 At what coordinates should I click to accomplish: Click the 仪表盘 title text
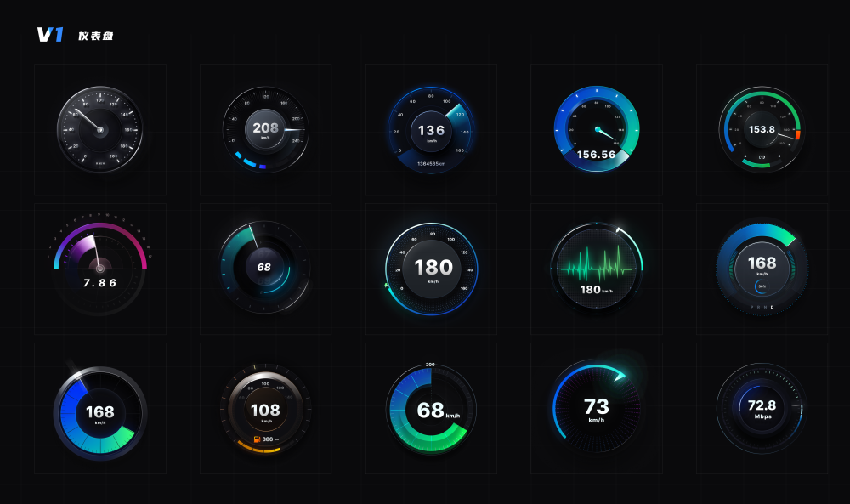(x=95, y=36)
